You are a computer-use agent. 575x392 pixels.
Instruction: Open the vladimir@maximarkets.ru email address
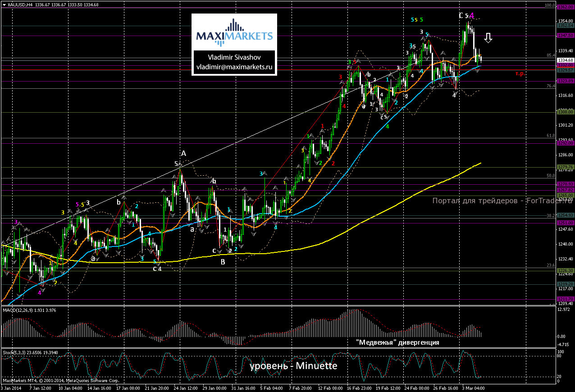tap(235, 67)
